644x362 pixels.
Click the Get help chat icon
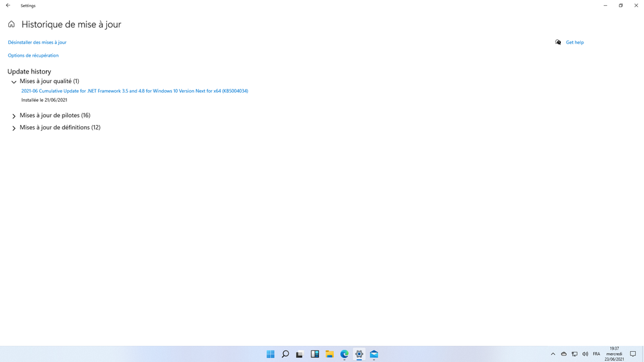tap(558, 43)
